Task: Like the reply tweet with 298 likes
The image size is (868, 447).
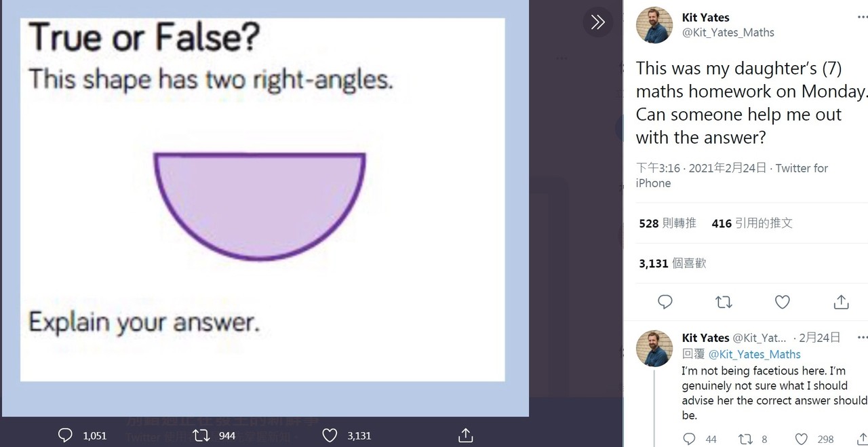Action: point(802,440)
